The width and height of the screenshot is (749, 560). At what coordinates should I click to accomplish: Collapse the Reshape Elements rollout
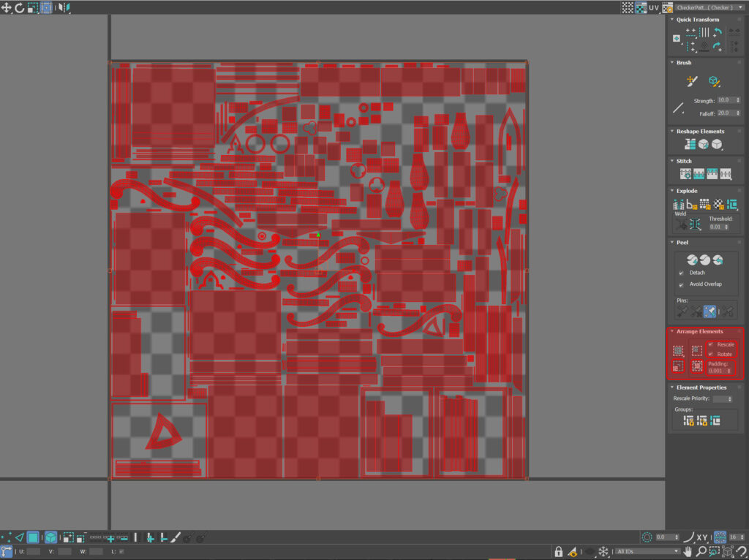(x=672, y=132)
